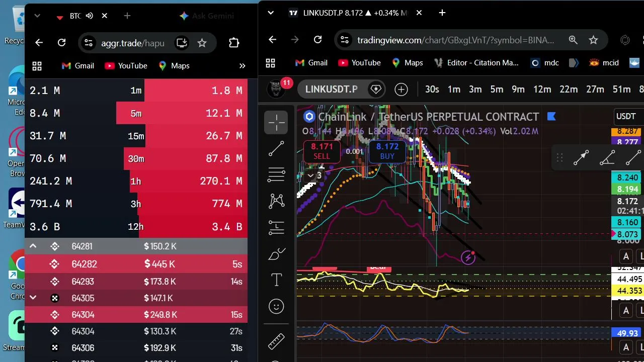Click the 8.172 BUY button

coord(387,151)
